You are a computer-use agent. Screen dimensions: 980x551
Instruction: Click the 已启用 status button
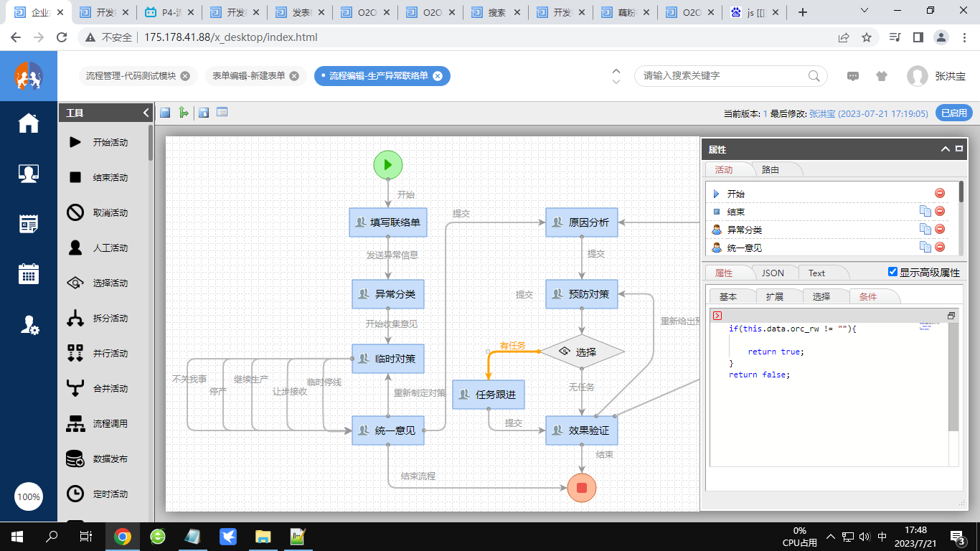coord(953,113)
